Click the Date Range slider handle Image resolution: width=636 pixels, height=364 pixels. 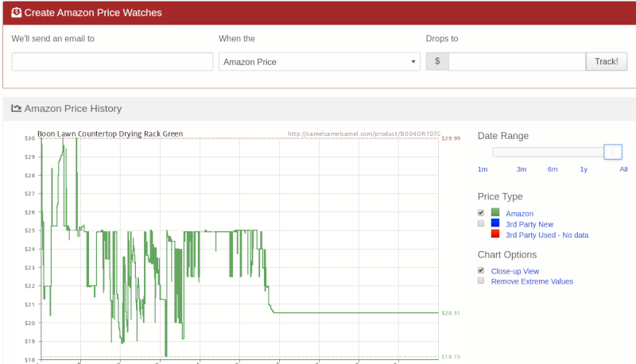coord(613,152)
